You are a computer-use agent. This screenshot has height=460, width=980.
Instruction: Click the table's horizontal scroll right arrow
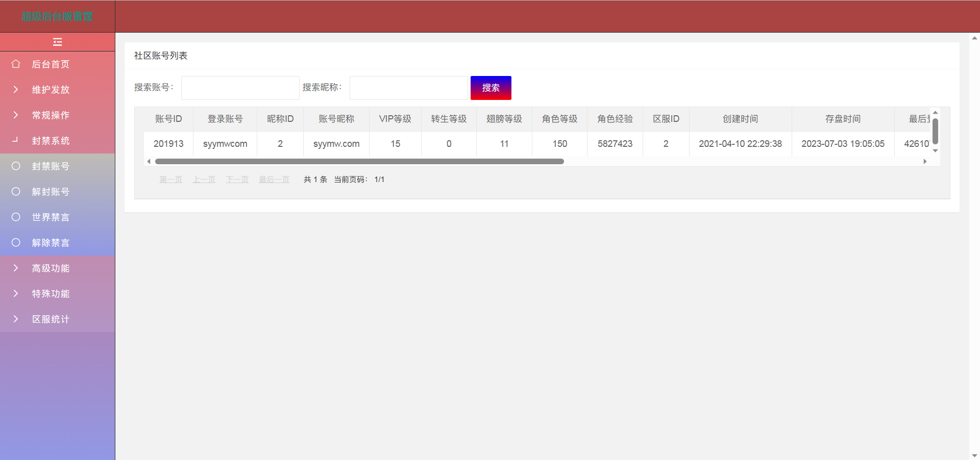[925, 162]
